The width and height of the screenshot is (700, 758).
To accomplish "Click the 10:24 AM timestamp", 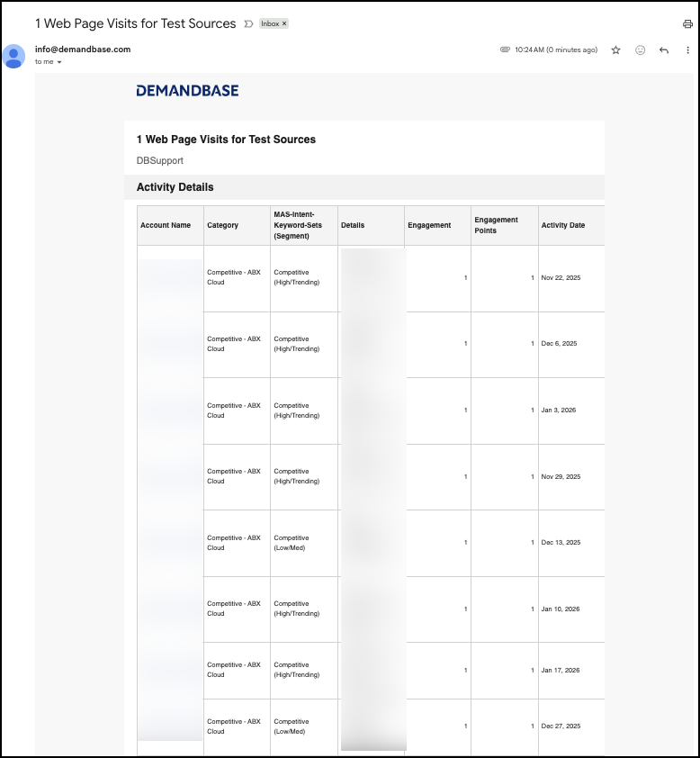I will (556, 50).
